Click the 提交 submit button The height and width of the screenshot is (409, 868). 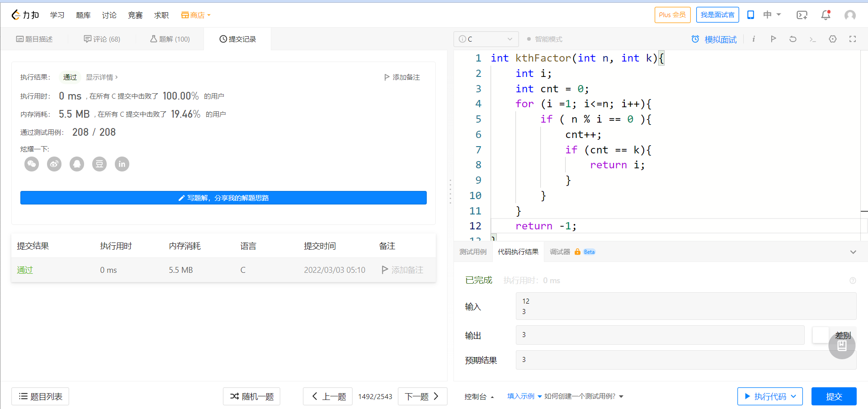pos(834,396)
